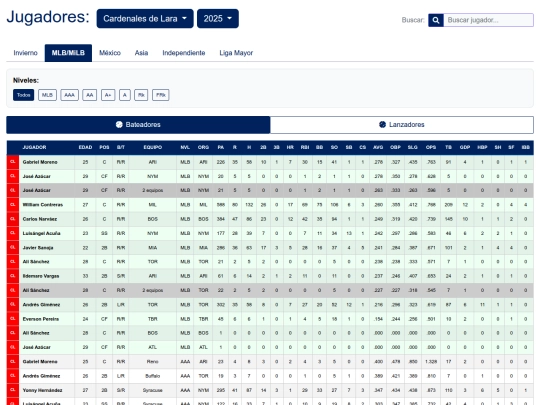
Task: Sort by EDAD column header
Action: (85, 147)
